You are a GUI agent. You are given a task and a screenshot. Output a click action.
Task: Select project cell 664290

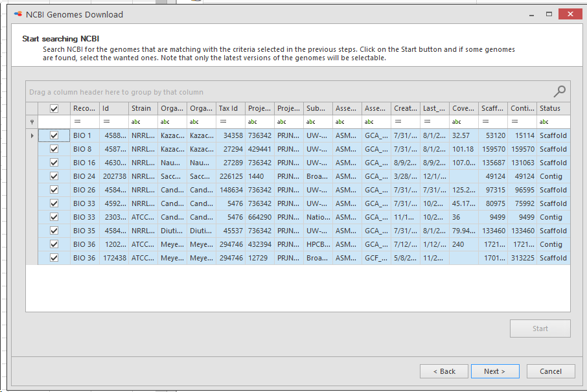coord(260,217)
